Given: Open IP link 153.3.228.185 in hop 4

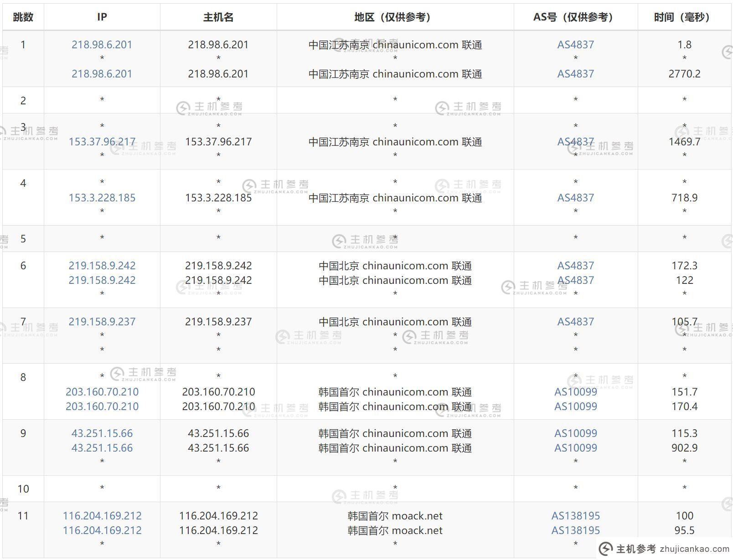Looking at the screenshot, I should 102,198.
